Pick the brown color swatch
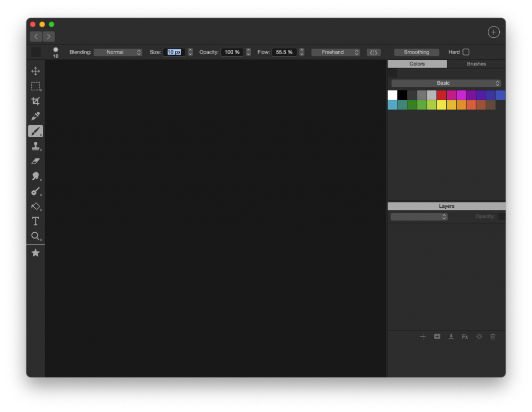 tap(491, 105)
